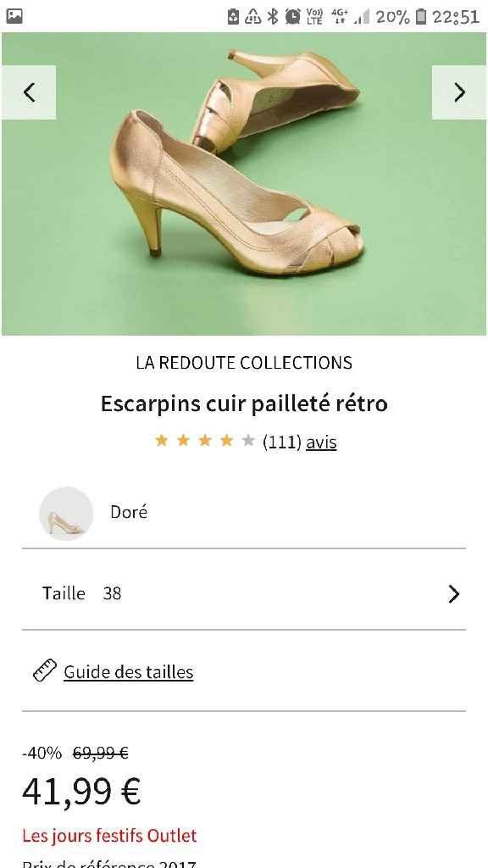The image size is (488, 868).
Task: Open the avis customer reviews link
Action: click(322, 442)
